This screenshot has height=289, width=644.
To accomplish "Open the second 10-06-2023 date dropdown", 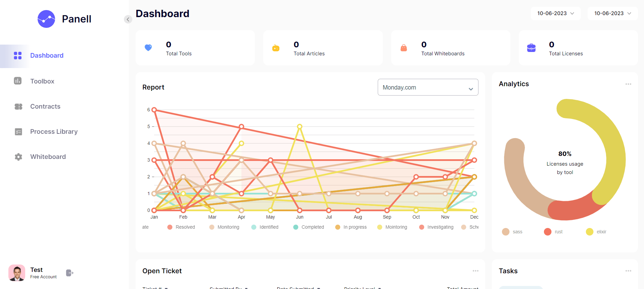I will click(x=613, y=13).
